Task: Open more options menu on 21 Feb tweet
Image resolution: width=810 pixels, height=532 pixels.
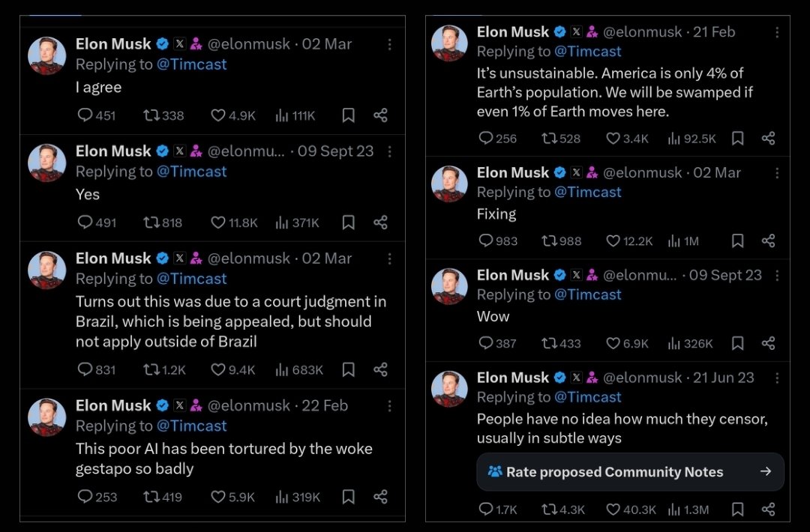Action: (x=777, y=32)
